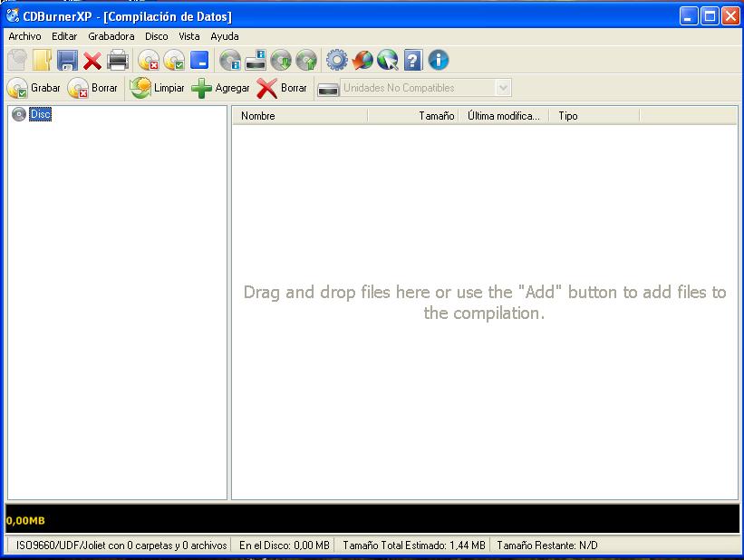Open a compilation with the folder icon
Screen dimensions: 744x560
click(42, 61)
